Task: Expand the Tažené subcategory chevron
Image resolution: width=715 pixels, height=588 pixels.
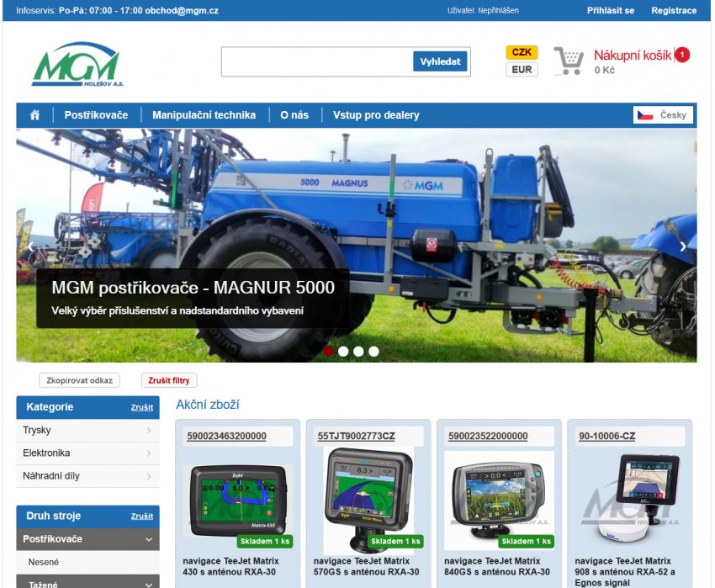Action: [149, 585]
